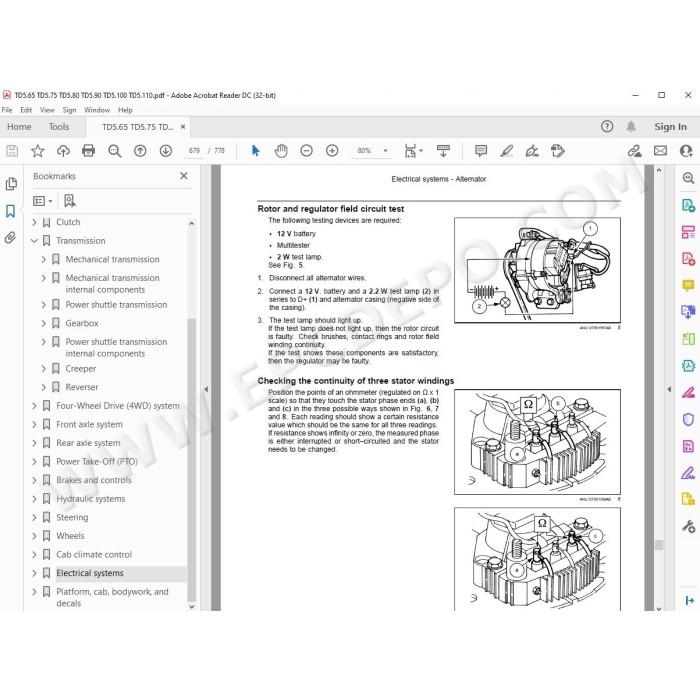Click the zoom in plus icon
The image size is (700, 700).
tap(332, 151)
